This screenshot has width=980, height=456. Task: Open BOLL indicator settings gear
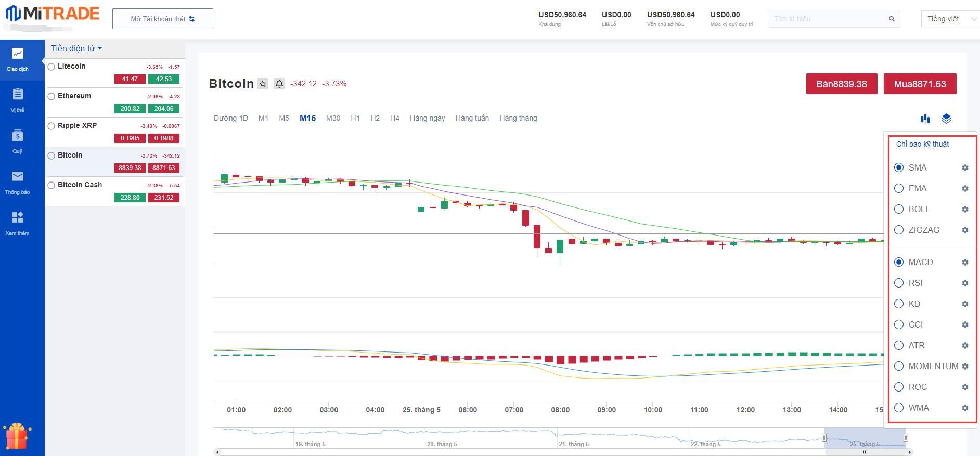coord(965,209)
